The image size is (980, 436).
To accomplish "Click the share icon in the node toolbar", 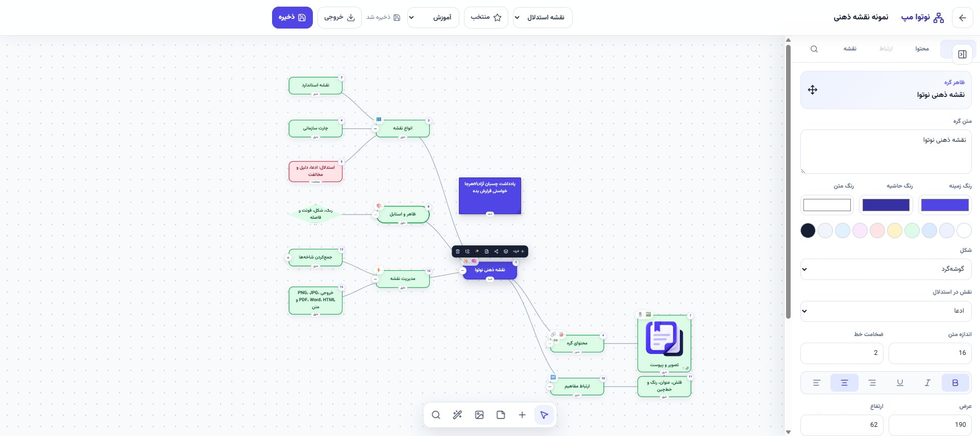I will [x=496, y=251].
